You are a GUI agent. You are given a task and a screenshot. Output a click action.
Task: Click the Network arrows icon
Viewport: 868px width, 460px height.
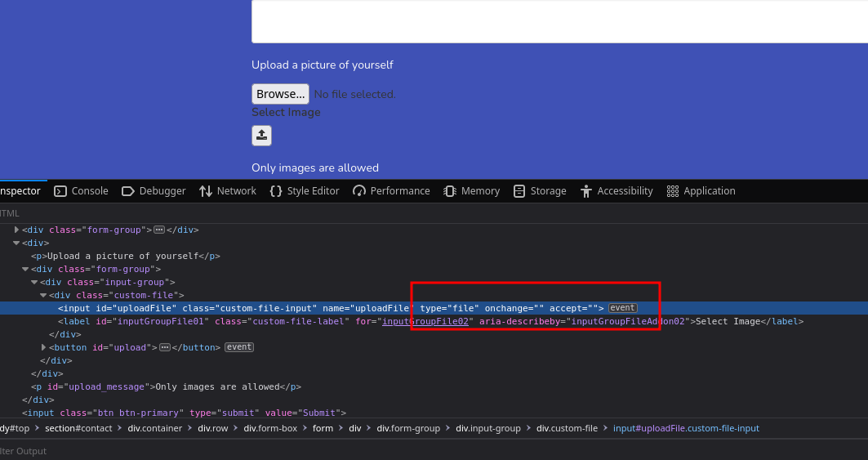(206, 191)
